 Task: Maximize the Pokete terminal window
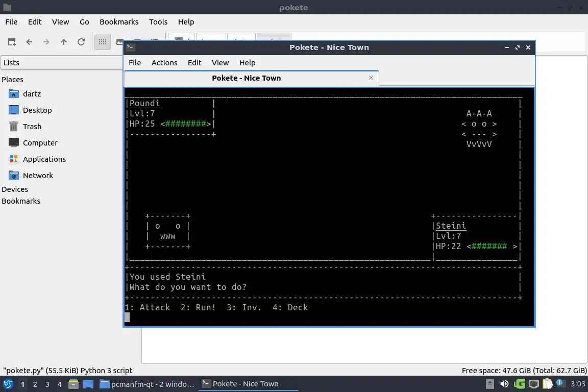tap(518, 47)
